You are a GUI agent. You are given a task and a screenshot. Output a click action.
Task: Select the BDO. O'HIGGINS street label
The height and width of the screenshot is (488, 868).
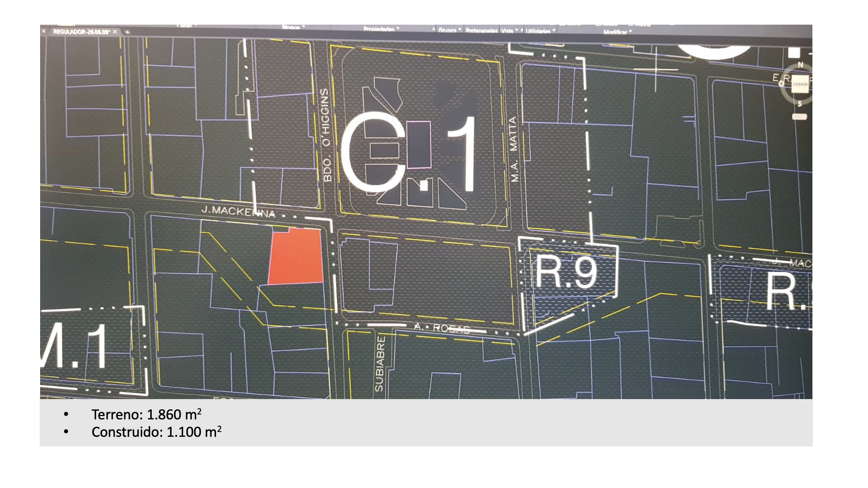point(327,135)
